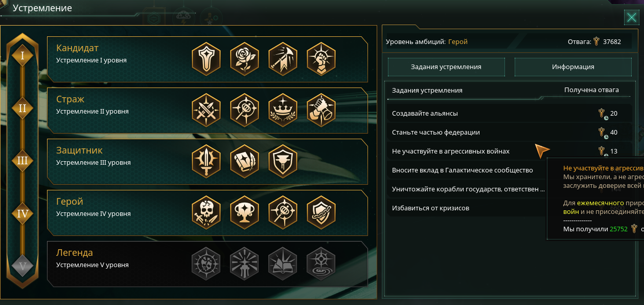Select the cracked skull with swords perk in Герой
Image resolution: width=644 pixels, height=305 pixels.
pyautogui.click(x=206, y=213)
